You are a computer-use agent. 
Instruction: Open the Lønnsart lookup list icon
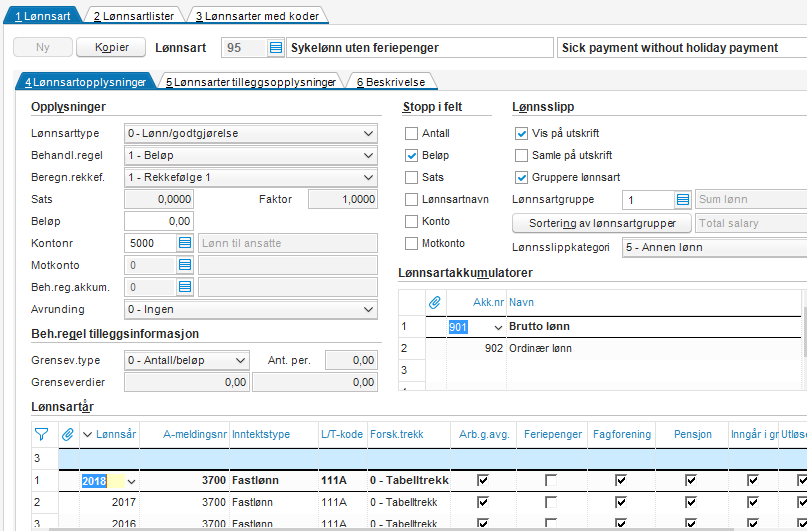point(276,48)
